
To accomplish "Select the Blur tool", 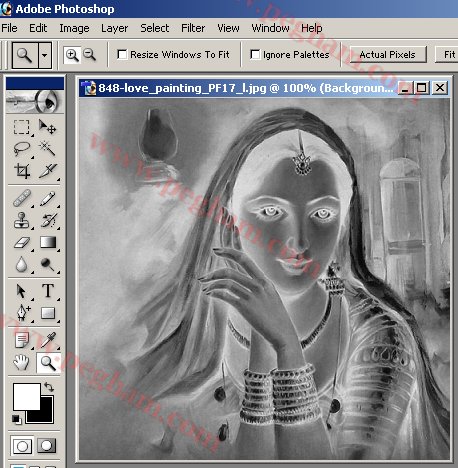I will click(21, 264).
